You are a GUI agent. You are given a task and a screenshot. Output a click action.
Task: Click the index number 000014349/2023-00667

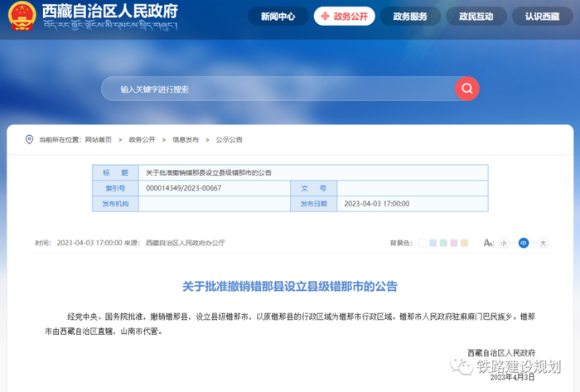183,188
